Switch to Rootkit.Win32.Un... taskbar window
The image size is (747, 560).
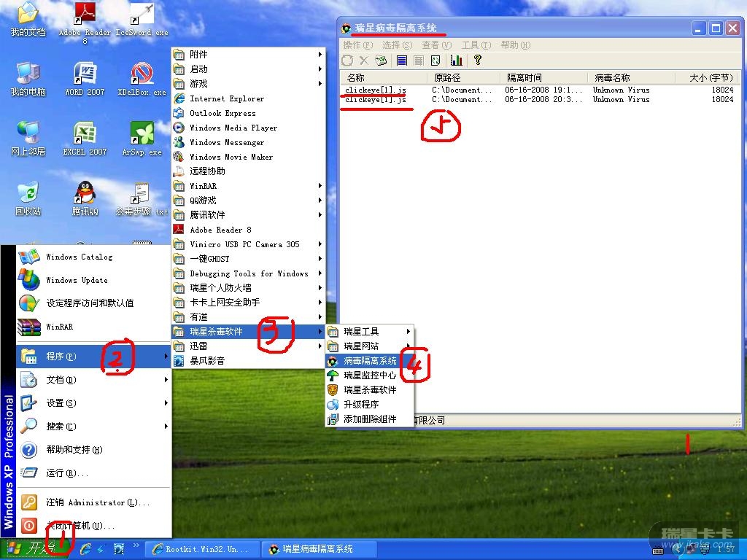202,549
